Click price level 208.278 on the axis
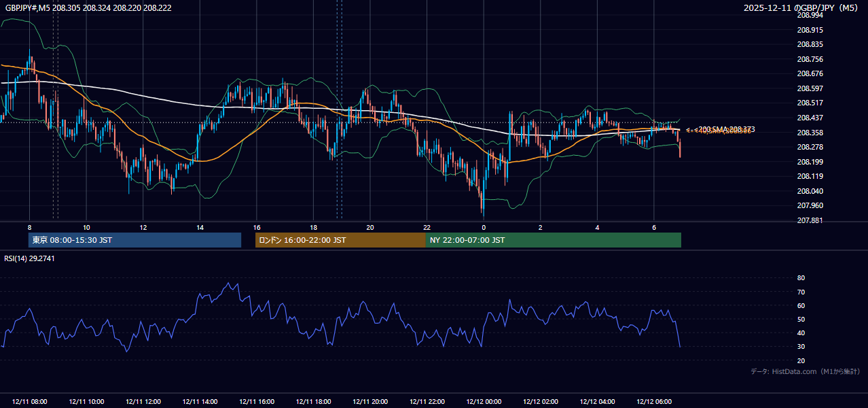This screenshot has height=408, width=868. 810,147
